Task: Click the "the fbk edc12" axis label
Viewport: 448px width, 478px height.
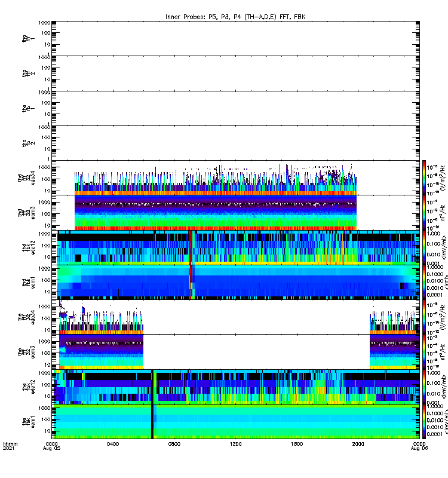Action: tap(28, 387)
